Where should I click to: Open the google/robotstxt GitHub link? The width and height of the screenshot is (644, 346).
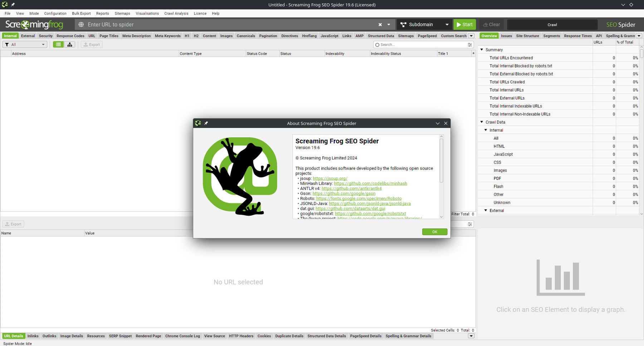pyautogui.click(x=370, y=213)
